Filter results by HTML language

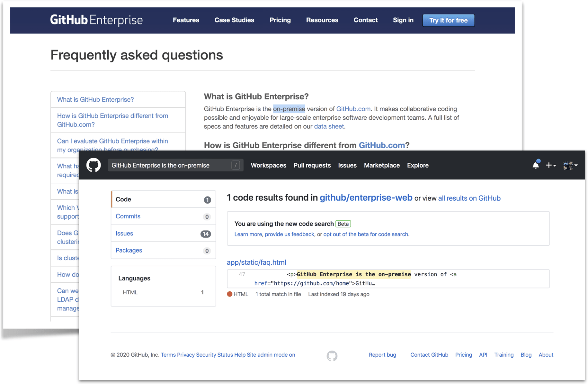pyautogui.click(x=163, y=292)
